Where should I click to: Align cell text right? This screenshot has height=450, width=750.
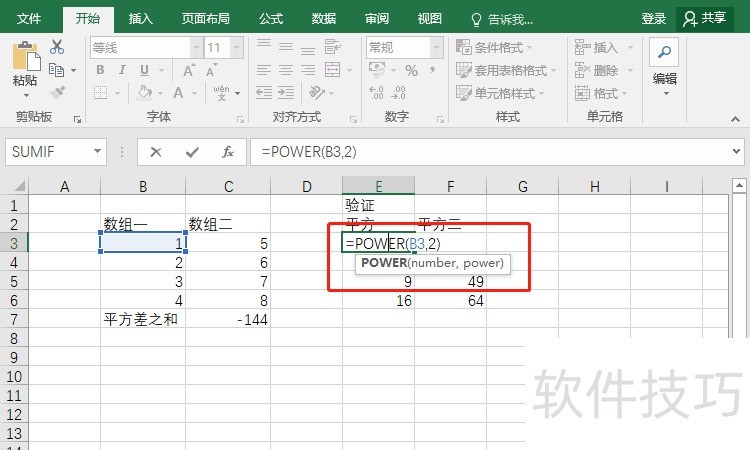[x=308, y=70]
